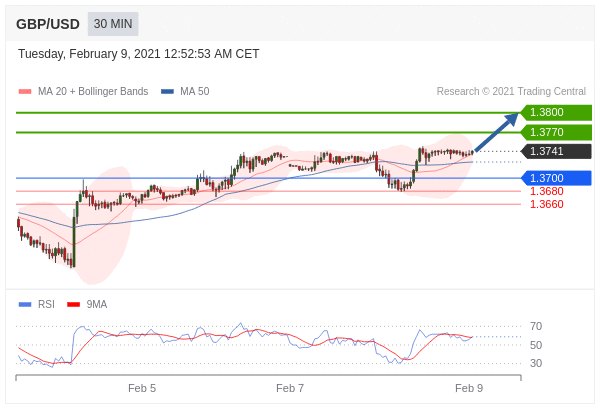Click the 1.3680 support level label
Image resolution: width=601 pixels, height=411 pixels.
tap(547, 191)
